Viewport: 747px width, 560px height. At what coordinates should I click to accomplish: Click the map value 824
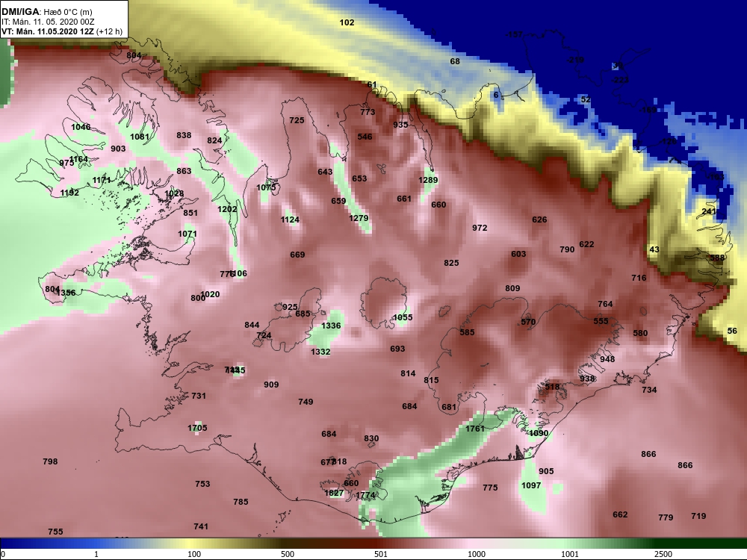tap(214, 140)
